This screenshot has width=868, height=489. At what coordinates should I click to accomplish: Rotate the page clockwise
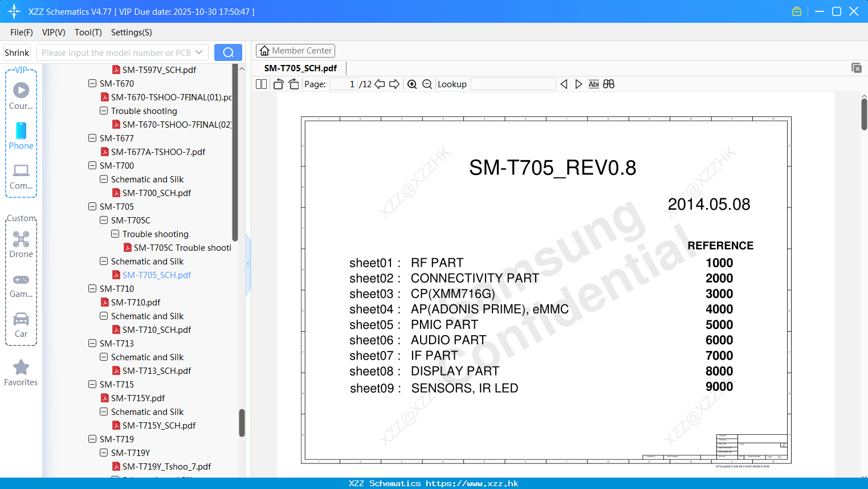[x=294, y=84]
